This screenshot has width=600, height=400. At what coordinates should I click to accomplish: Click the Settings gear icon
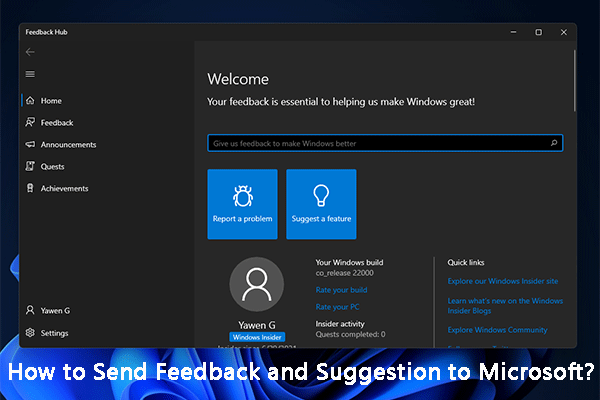(30, 333)
